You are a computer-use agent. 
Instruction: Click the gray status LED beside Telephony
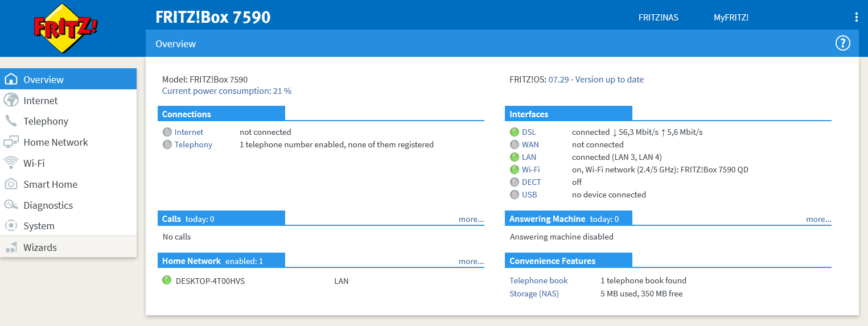point(167,145)
